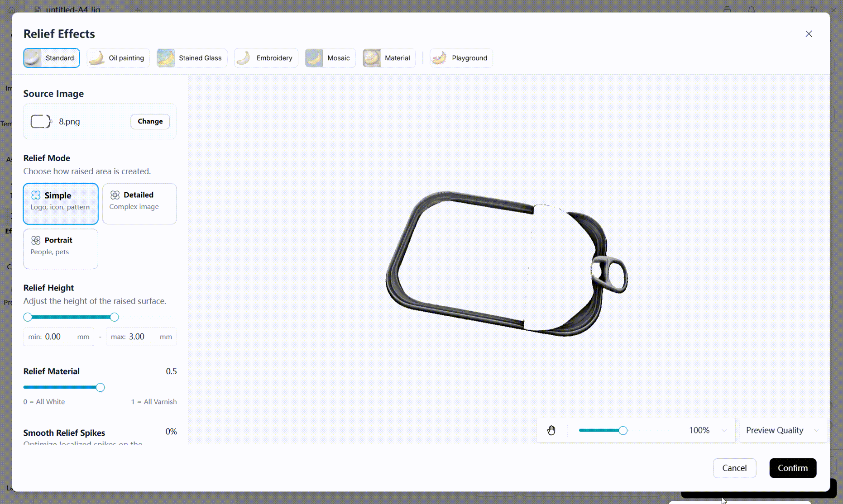Screen dimensions: 843x504
Task: Click the preview zoom slider handle
Action: (623, 430)
